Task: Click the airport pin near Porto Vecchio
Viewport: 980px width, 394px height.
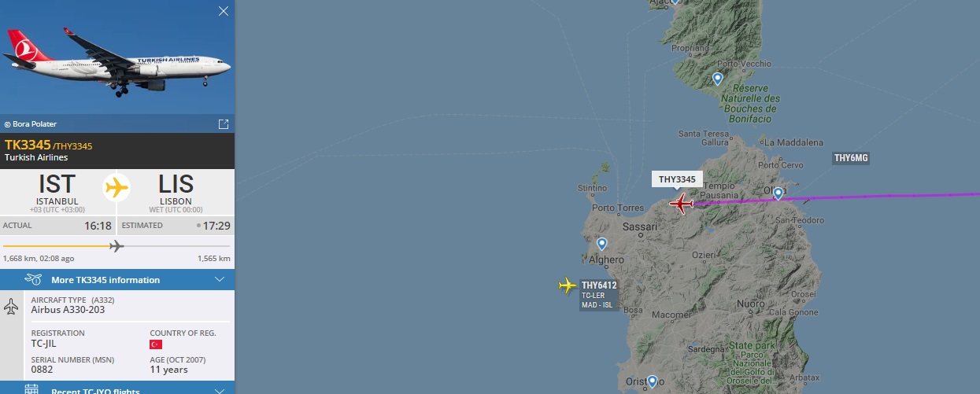Action: (717, 79)
